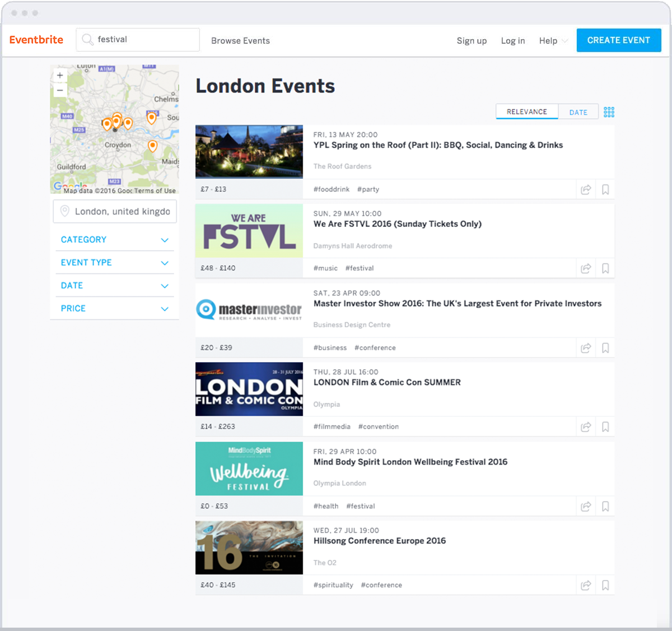Click the London location input field
This screenshot has width=672, height=631.
pyautogui.click(x=115, y=211)
